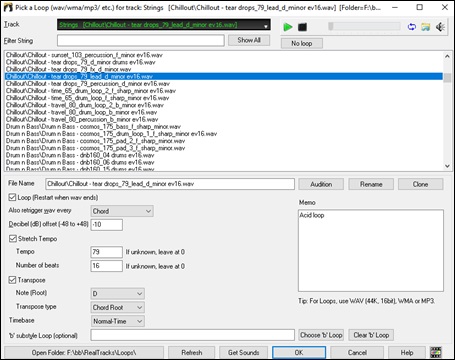Select time_65_drum_loop_2_f_sharp_minor ev16.wav row

(224, 91)
